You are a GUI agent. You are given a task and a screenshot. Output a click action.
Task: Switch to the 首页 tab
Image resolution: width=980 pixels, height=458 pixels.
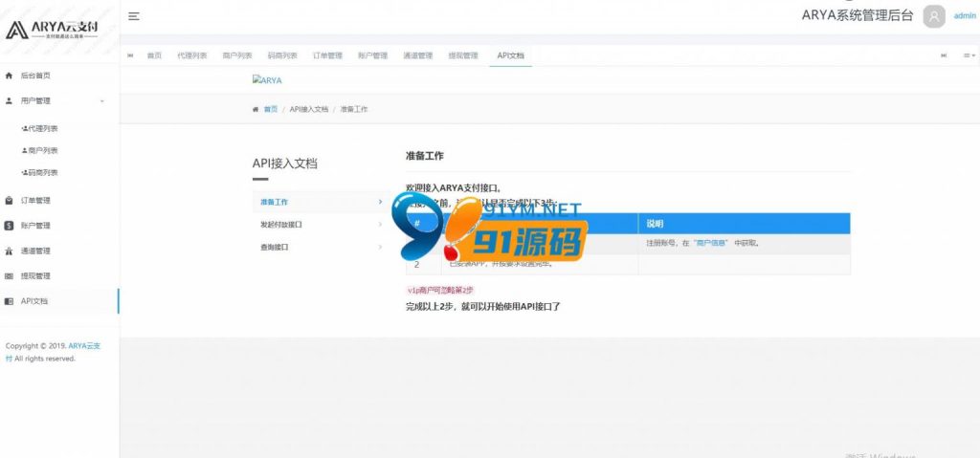(154, 55)
